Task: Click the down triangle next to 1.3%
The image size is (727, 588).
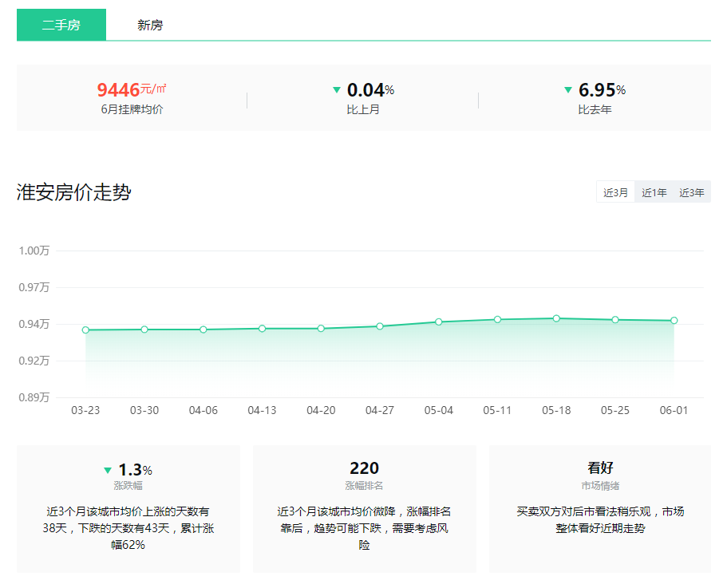Action: 108,471
